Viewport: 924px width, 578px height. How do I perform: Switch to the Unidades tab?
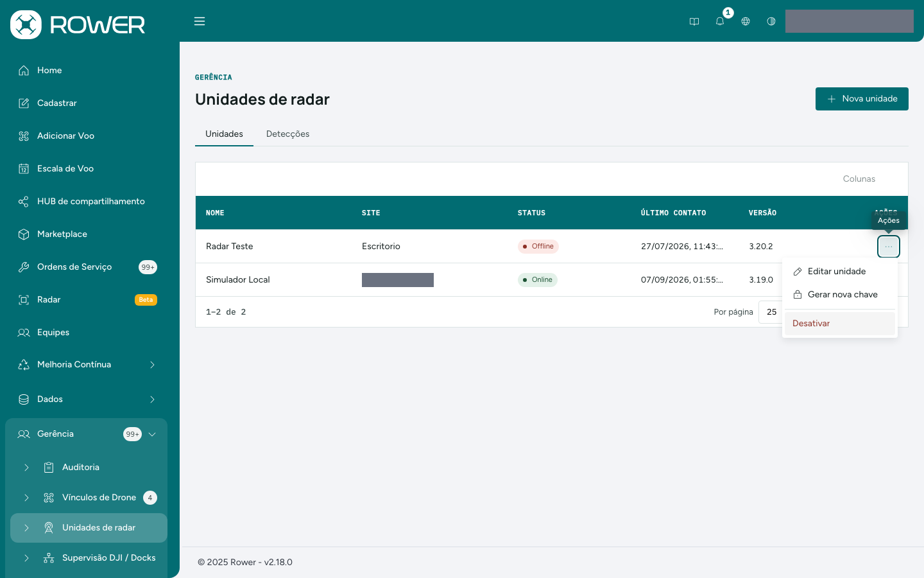(x=224, y=134)
